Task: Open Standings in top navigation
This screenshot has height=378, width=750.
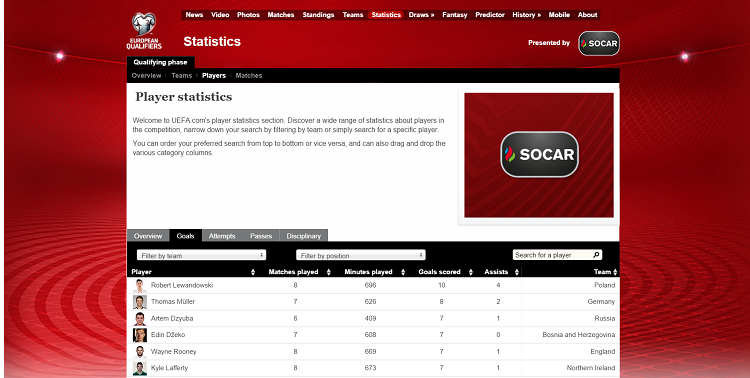Action: (x=318, y=15)
